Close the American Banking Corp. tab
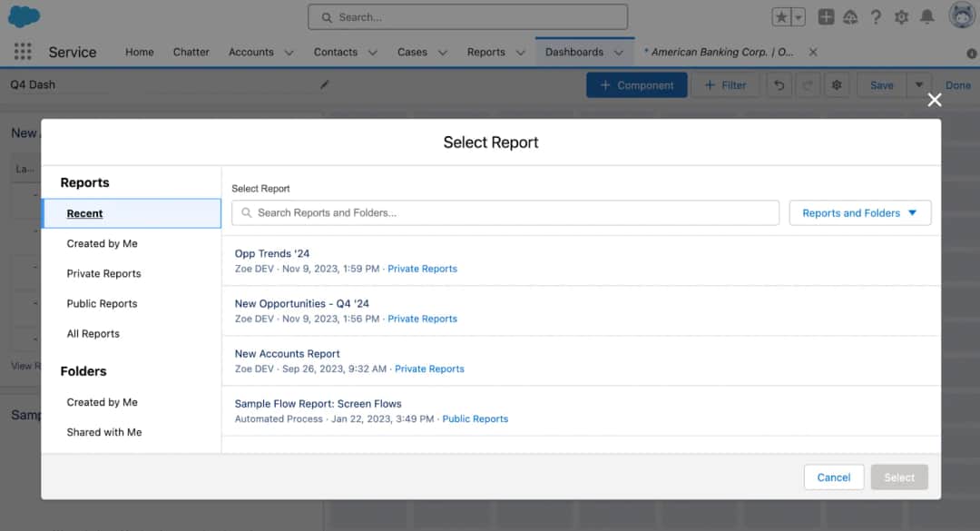The image size is (980, 531). point(812,52)
